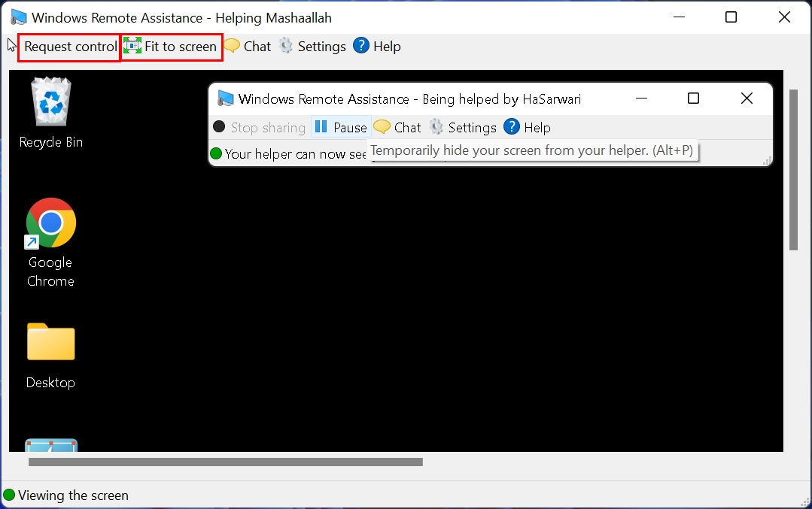
Task: Open Google Chrome on the remote desktop
Action: [x=50, y=223]
